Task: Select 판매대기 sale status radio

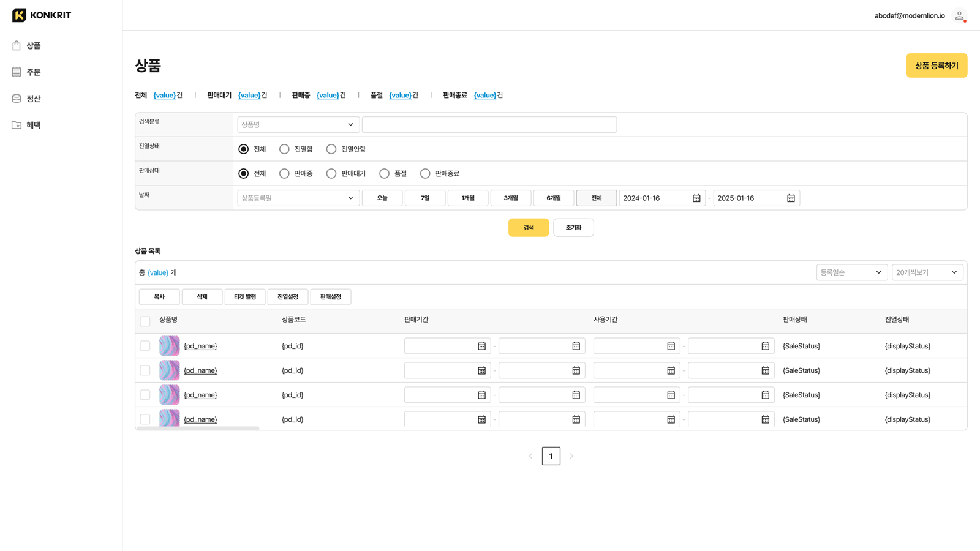Action: point(331,173)
